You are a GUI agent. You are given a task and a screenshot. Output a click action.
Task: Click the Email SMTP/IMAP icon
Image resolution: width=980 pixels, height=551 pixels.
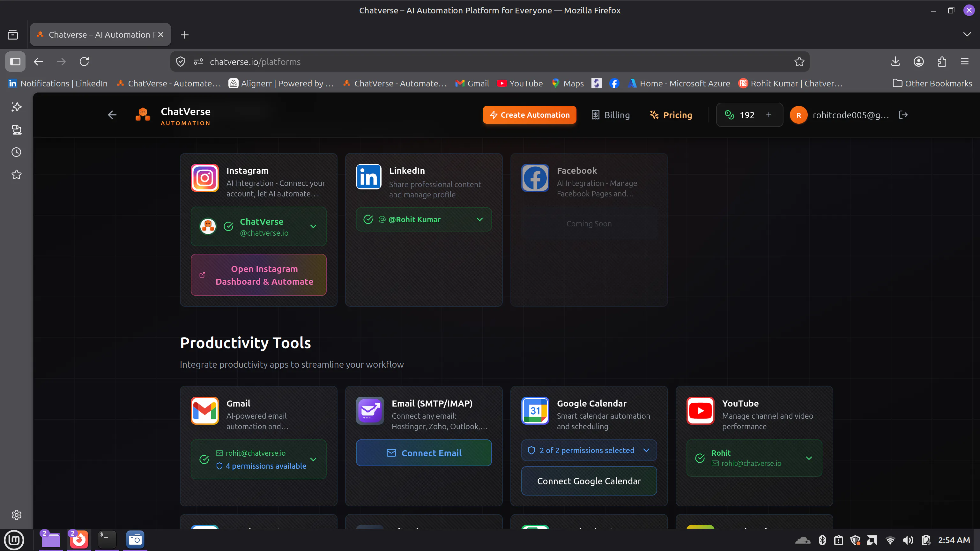point(370,411)
